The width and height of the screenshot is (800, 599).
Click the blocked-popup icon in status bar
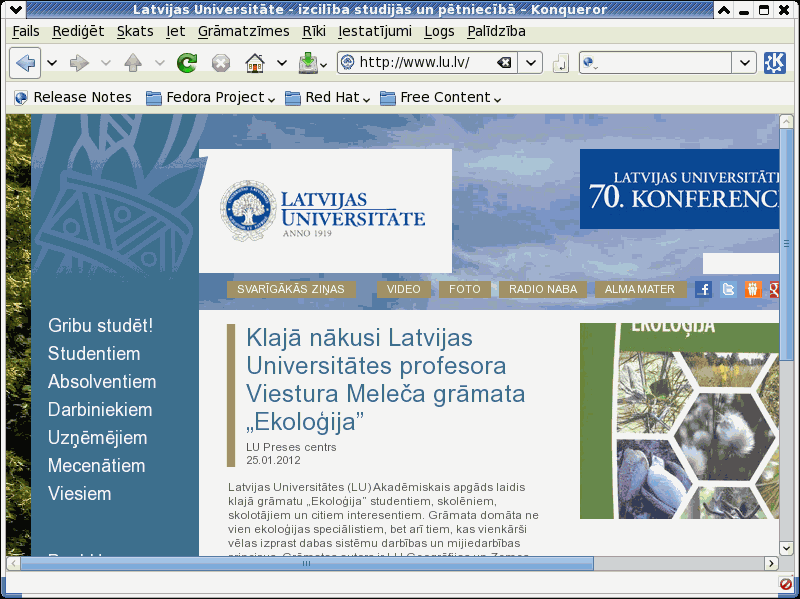[x=786, y=584]
